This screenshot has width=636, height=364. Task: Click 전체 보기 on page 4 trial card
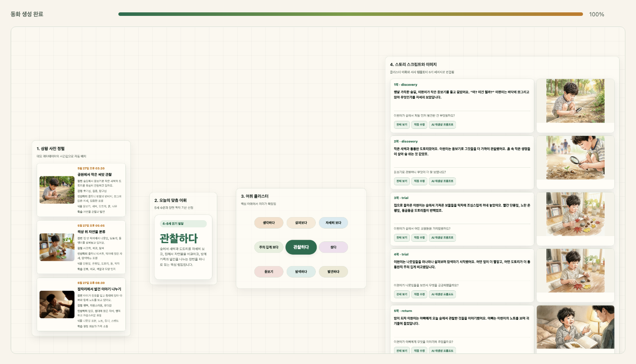(401, 294)
